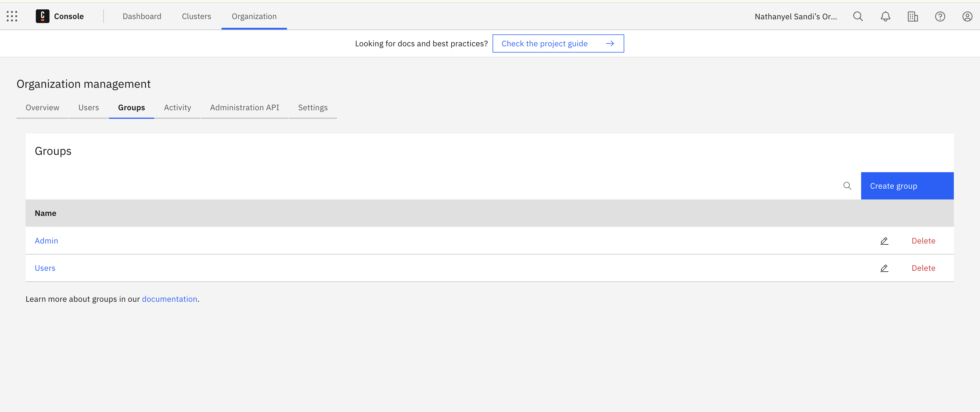980x412 pixels.
Task: Open the Activity tab
Action: (177, 107)
